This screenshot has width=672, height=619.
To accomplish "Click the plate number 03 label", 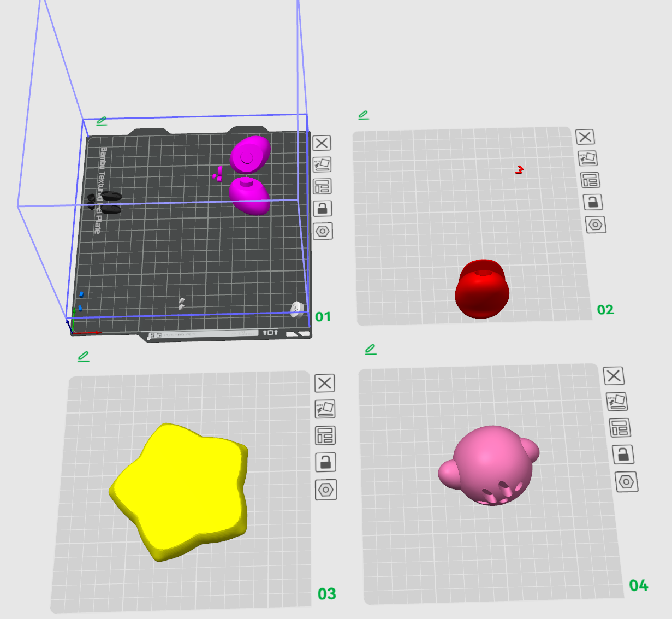I will pos(327,594).
